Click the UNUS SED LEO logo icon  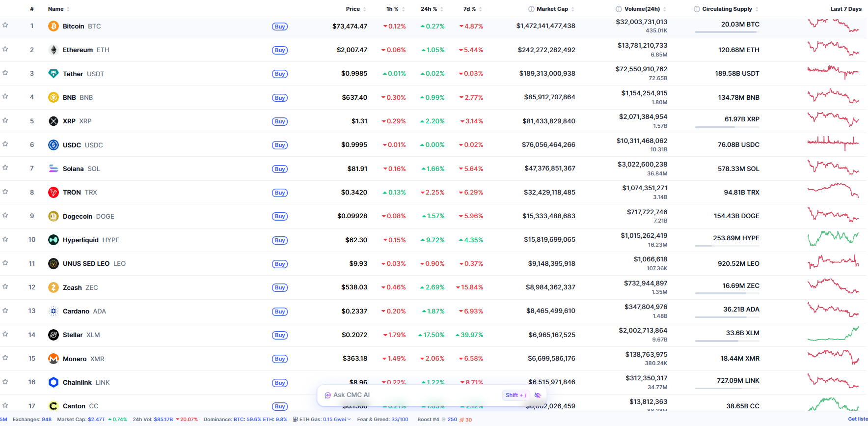pyautogui.click(x=54, y=263)
